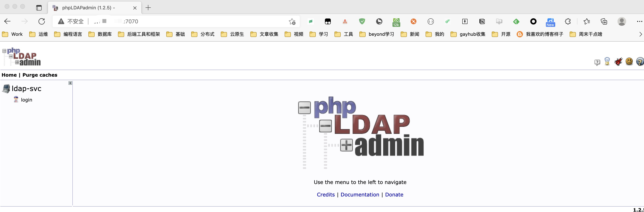Click the red bug report icon

[x=618, y=61]
